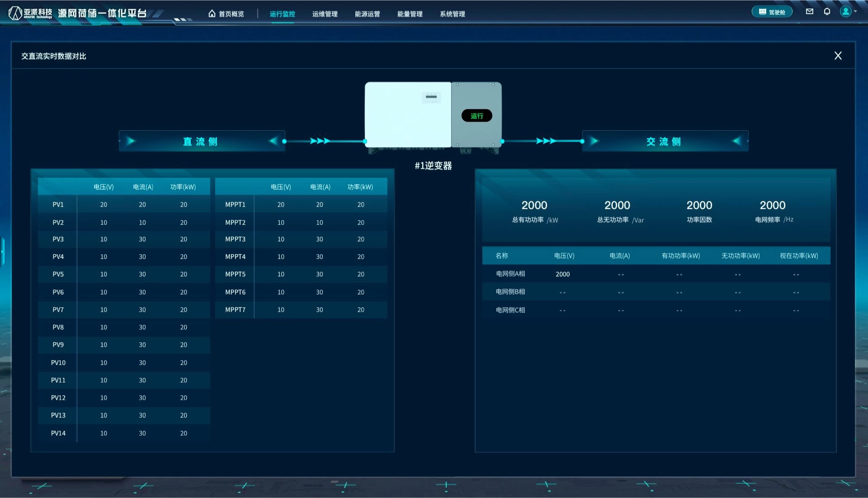Click the 直流侧 banner
This screenshot has width=868, height=498.
tap(202, 141)
